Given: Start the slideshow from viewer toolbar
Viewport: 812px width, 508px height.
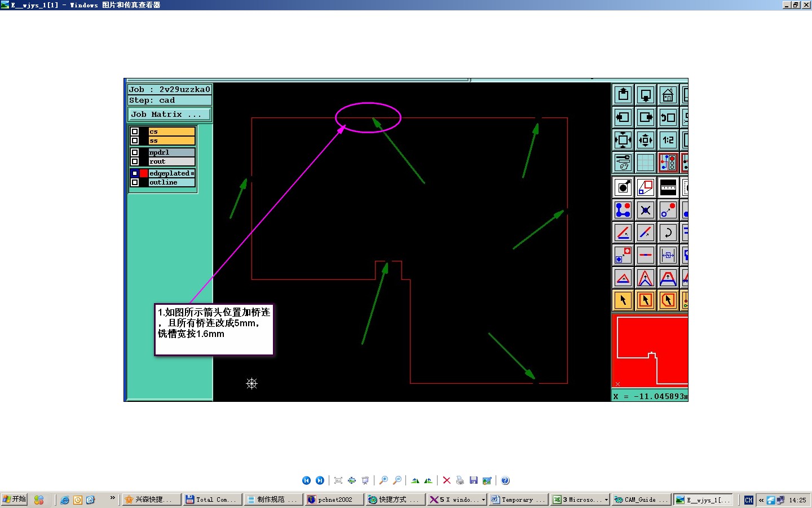Looking at the screenshot, I should (365, 480).
